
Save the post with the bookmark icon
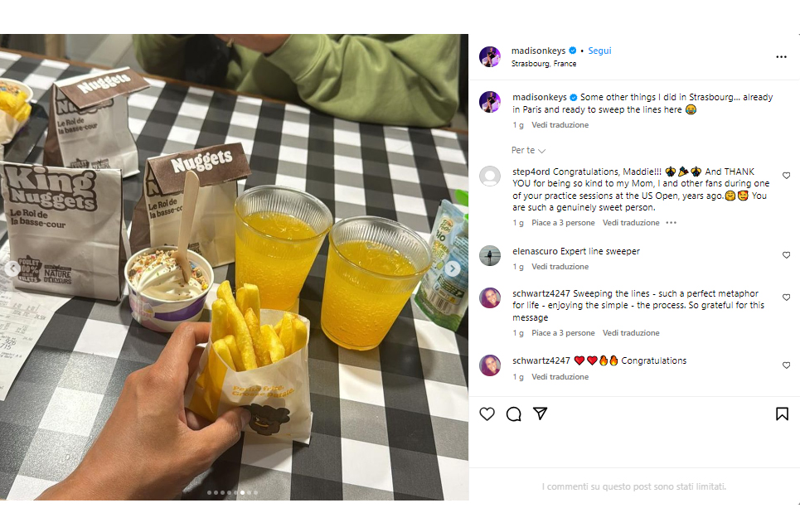pos(782,414)
